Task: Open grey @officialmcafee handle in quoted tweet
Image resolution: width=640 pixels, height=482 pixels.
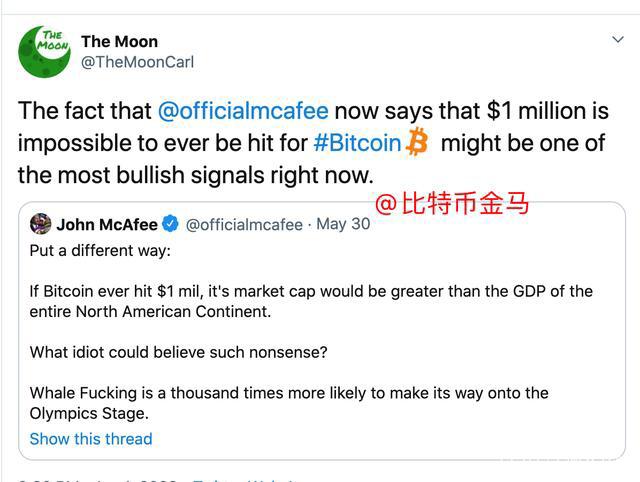Action: 244,224
